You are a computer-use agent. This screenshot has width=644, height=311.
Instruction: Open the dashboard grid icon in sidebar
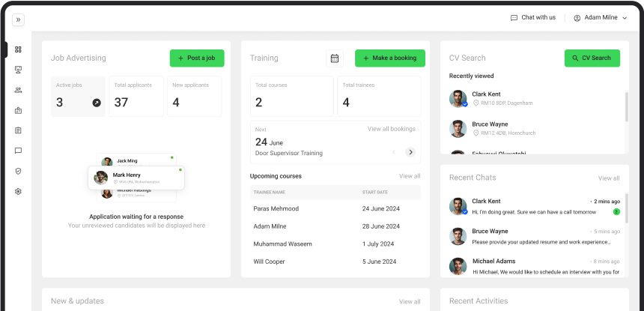coord(18,49)
